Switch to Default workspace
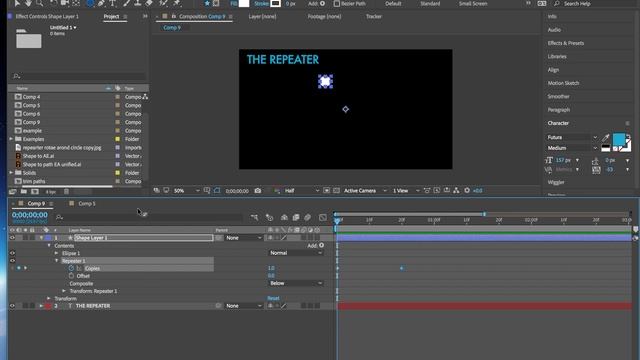640x360 pixels. tap(393, 3)
